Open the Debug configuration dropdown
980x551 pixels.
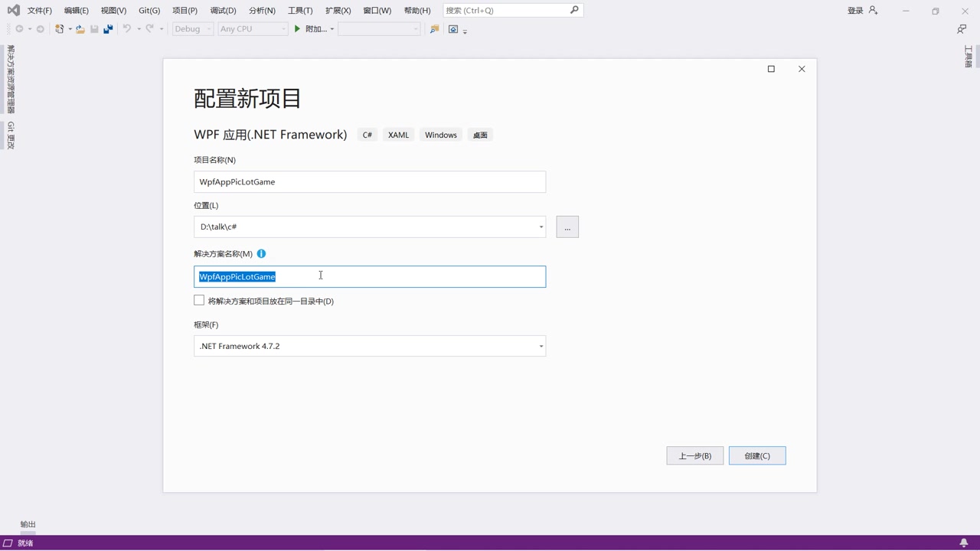(x=192, y=29)
